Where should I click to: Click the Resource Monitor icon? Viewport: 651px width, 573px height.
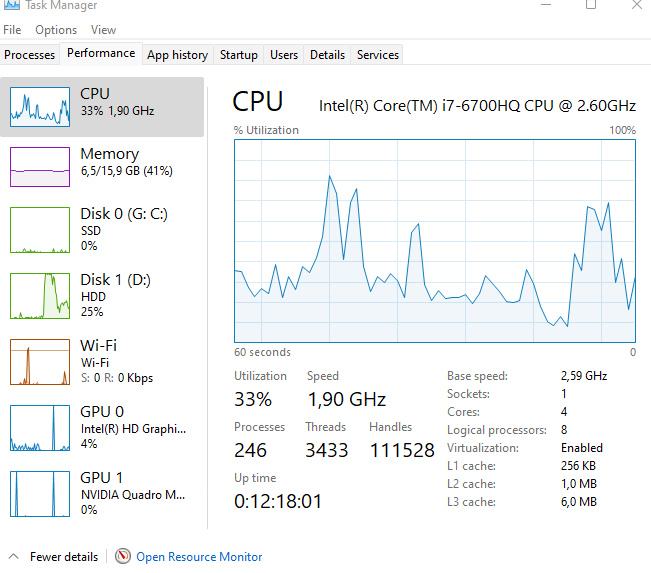123,557
